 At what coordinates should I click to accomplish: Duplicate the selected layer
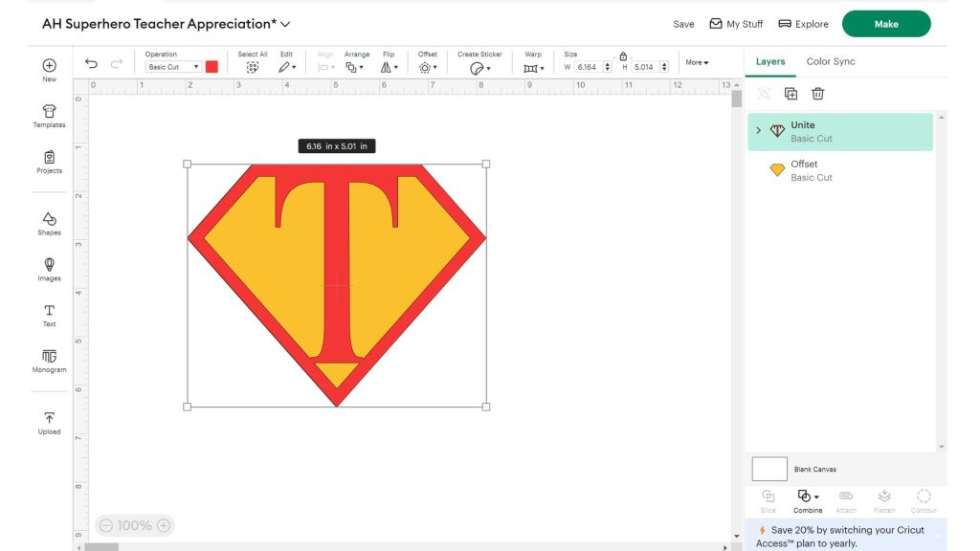pos(791,94)
